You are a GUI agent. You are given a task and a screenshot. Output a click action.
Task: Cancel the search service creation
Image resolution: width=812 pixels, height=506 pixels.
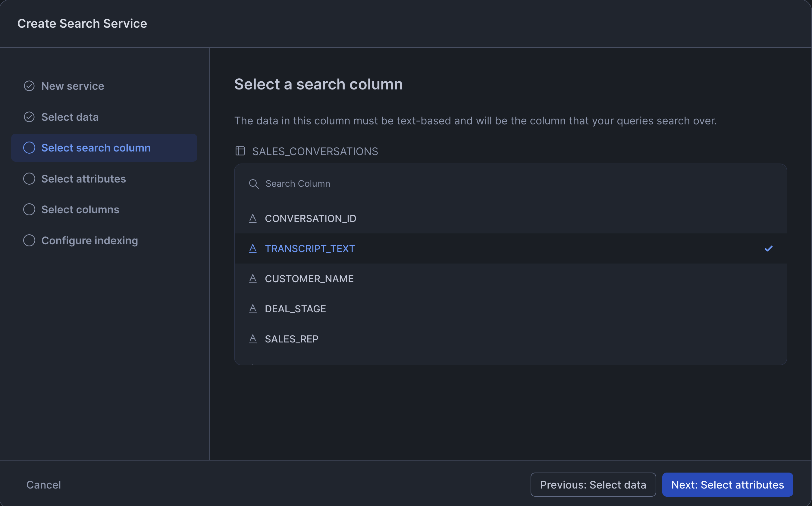43,485
